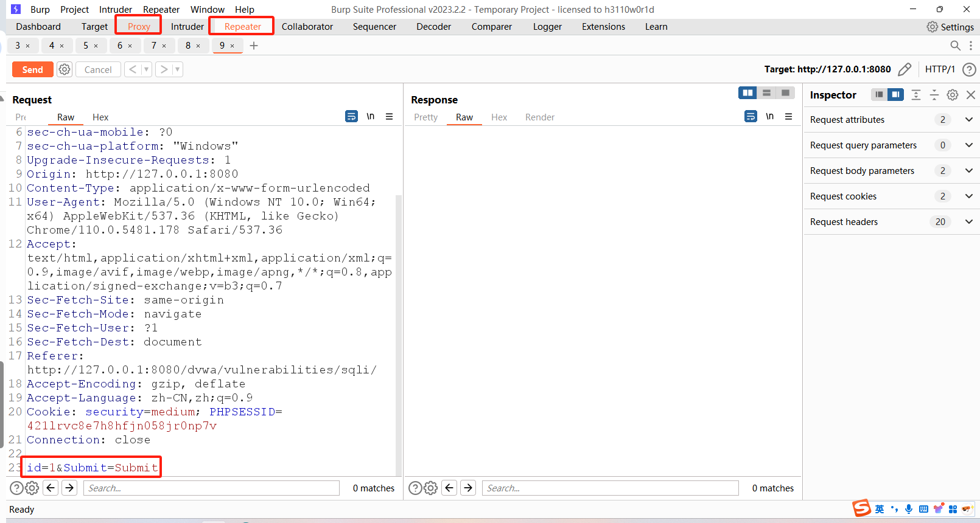Image resolution: width=980 pixels, height=523 pixels.
Task: Toggle non-printable characters in Request editor
Action: tap(370, 116)
